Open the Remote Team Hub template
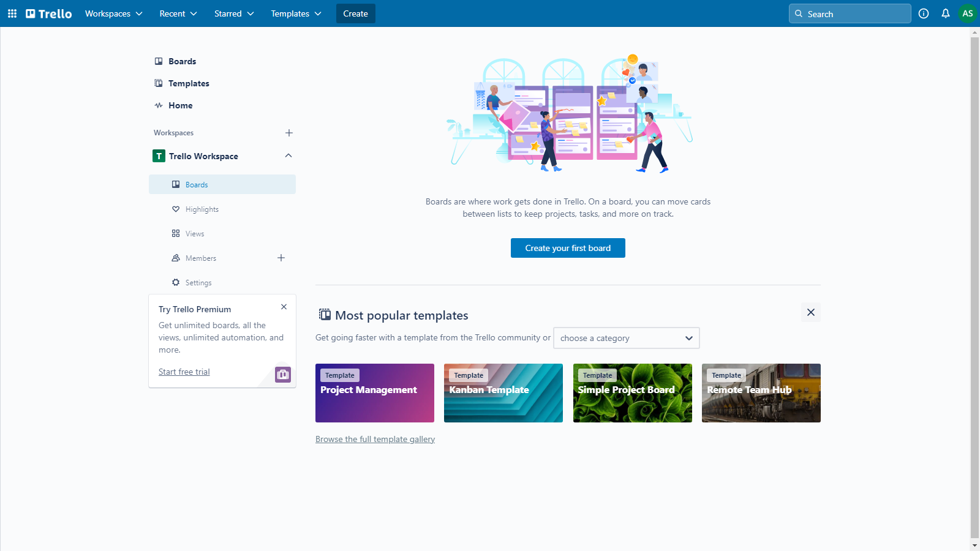Viewport: 980px width, 551px height. [x=761, y=393]
